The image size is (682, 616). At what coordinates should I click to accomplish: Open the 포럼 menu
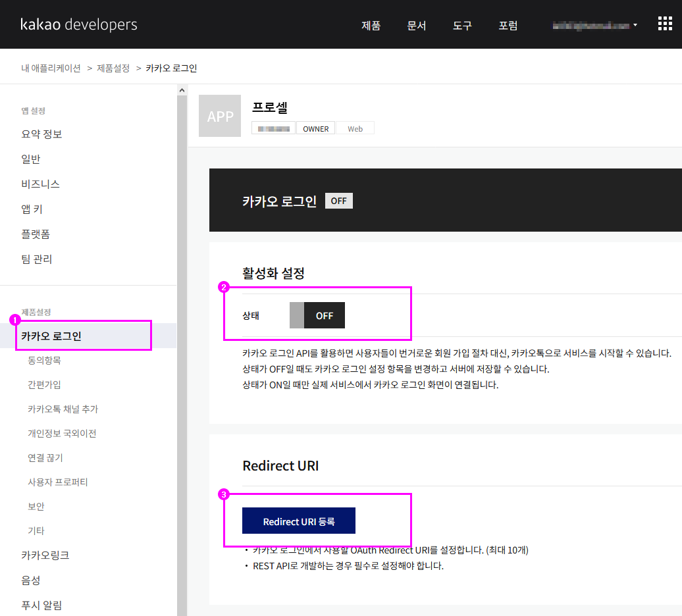(x=508, y=26)
